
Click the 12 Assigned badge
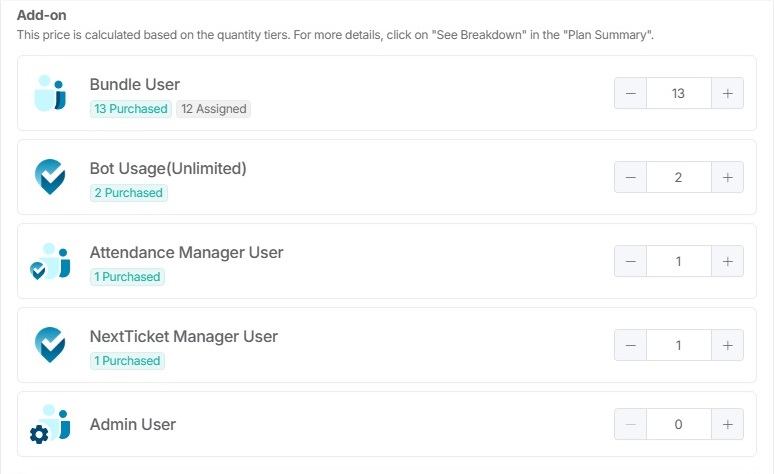click(213, 109)
